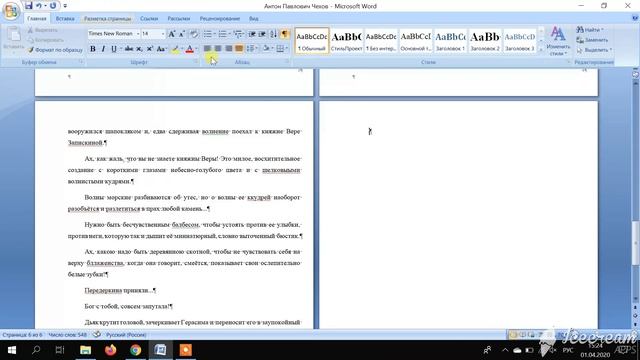Open the Рассылки tab
The width and height of the screenshot is (640, 360).
tap(179, 19)
